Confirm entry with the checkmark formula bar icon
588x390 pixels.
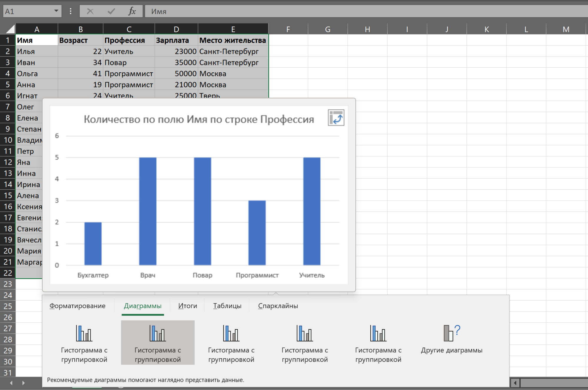pos(111,11)
